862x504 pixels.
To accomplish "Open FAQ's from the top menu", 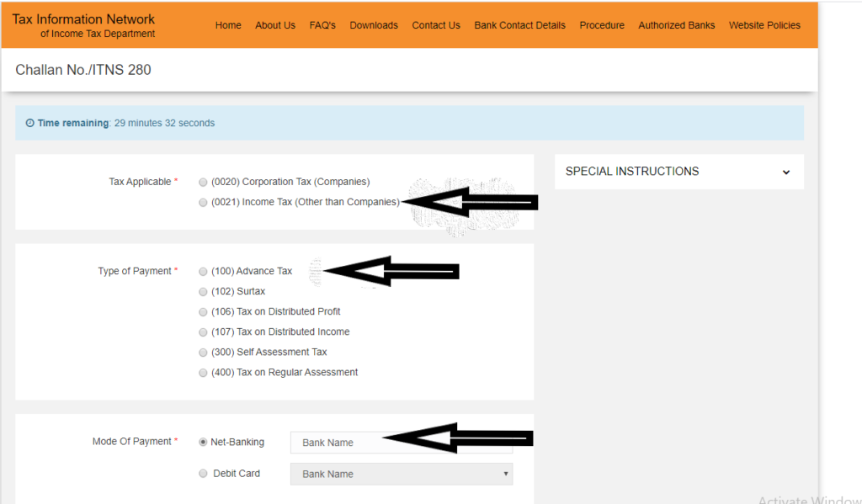I will click(322, 25).
